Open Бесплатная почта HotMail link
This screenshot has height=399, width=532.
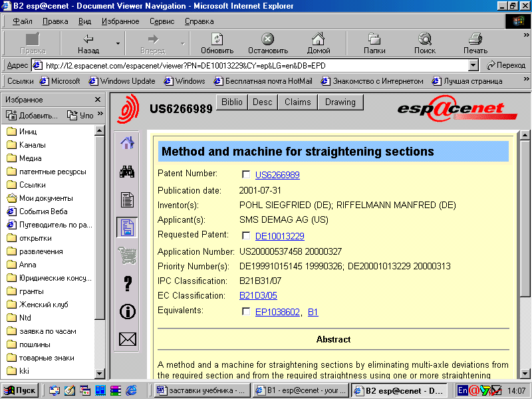coord(263,81)
